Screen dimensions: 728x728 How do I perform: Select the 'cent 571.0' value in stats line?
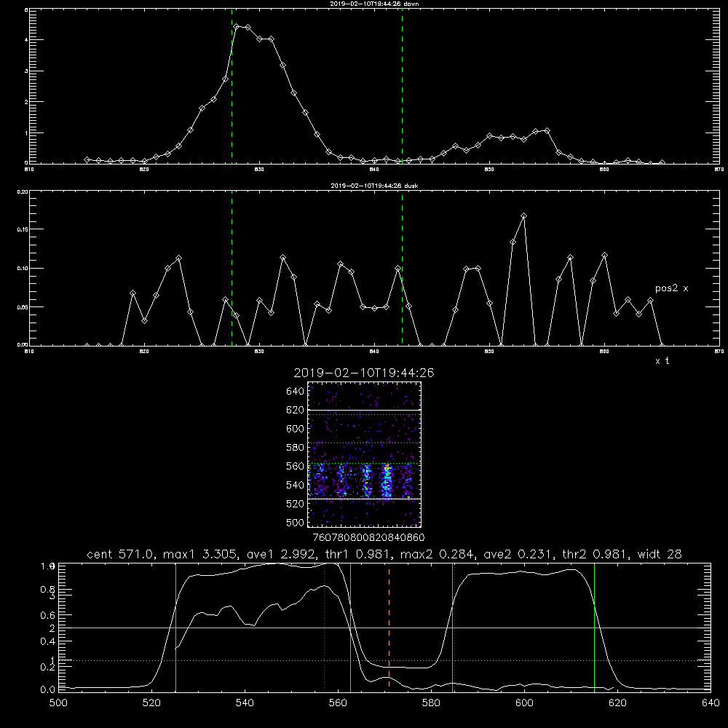[120, 554]
